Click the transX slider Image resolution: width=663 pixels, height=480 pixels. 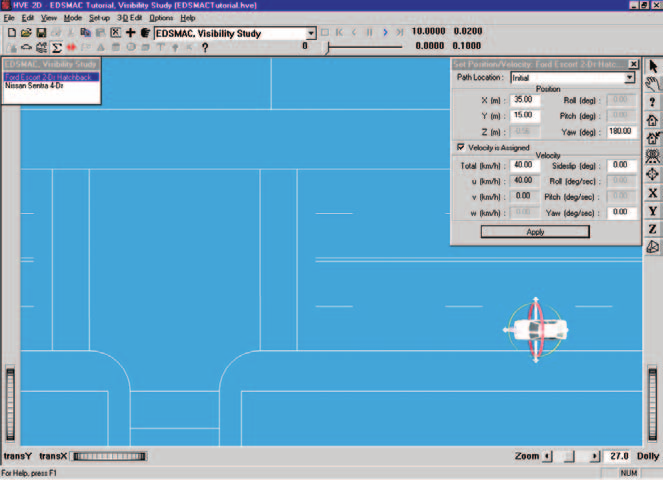tap(109, 456)
